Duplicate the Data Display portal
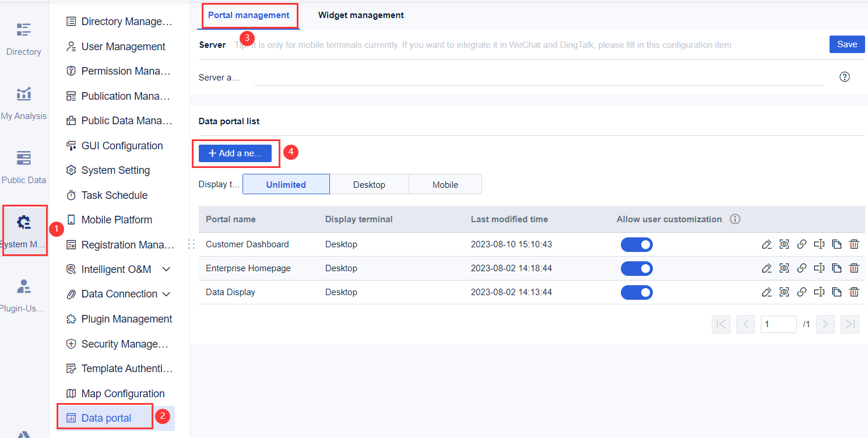This screenshot has width=868, height=438. [837, 292]
